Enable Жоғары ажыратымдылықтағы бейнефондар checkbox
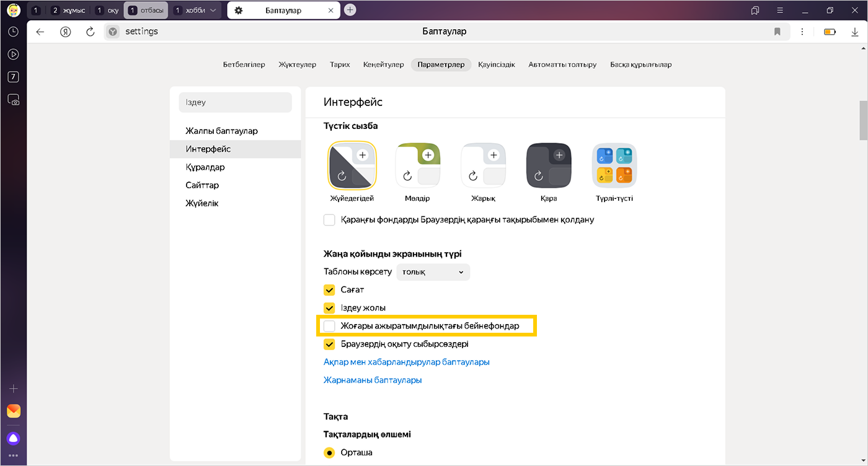Image resolution: width=868 pixels, height=466 pixels. [329, 326]
